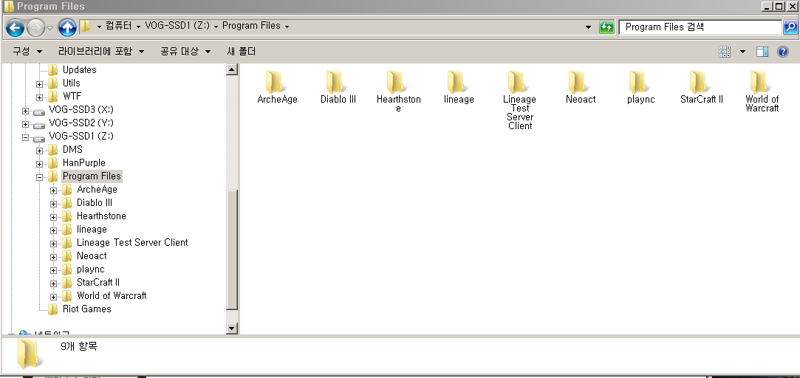
Task: Click the 새 폴더 button
Action: (x=241, y=52)
